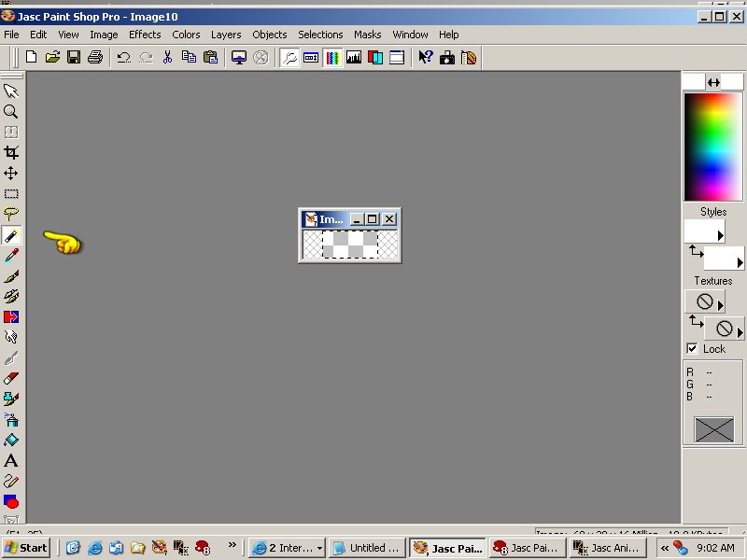Open the Effects menu
This screenshot has height=560, width=747.
pyautogui.click(x=145, y=35)
